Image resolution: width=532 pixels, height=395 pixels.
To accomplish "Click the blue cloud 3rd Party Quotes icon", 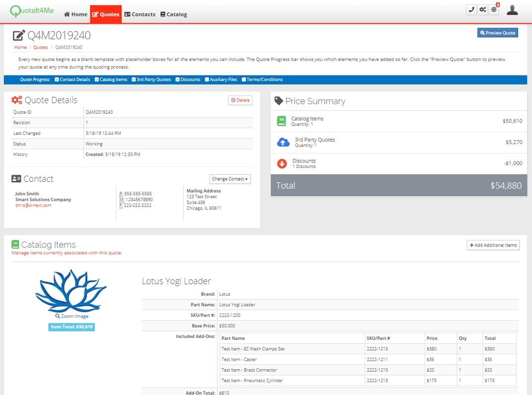I will click(x=283, y=143).
